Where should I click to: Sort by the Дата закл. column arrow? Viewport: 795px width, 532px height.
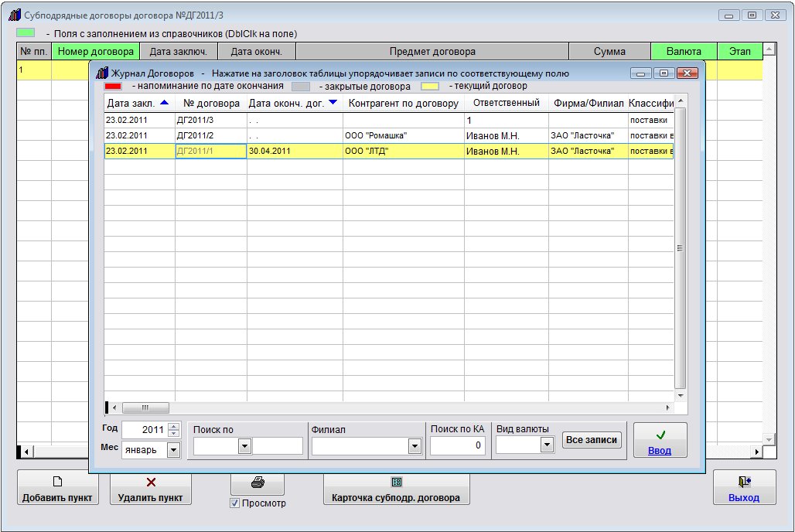tap(163, 102)
